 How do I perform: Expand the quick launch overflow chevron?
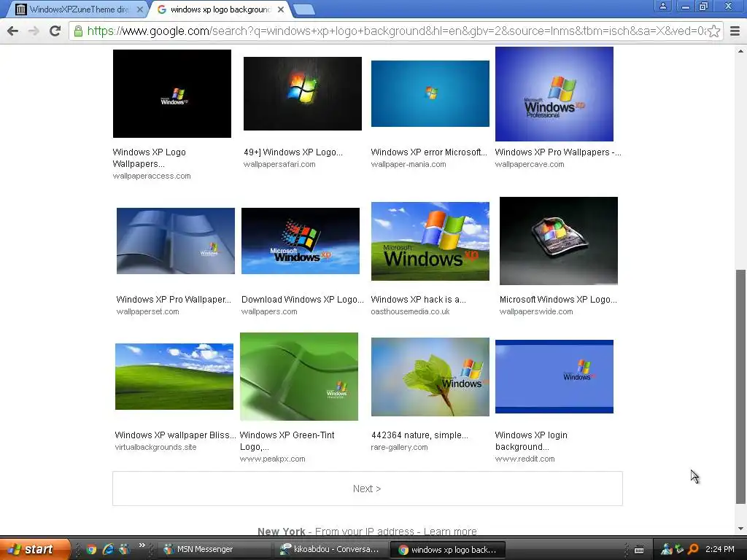coord(142,545)
